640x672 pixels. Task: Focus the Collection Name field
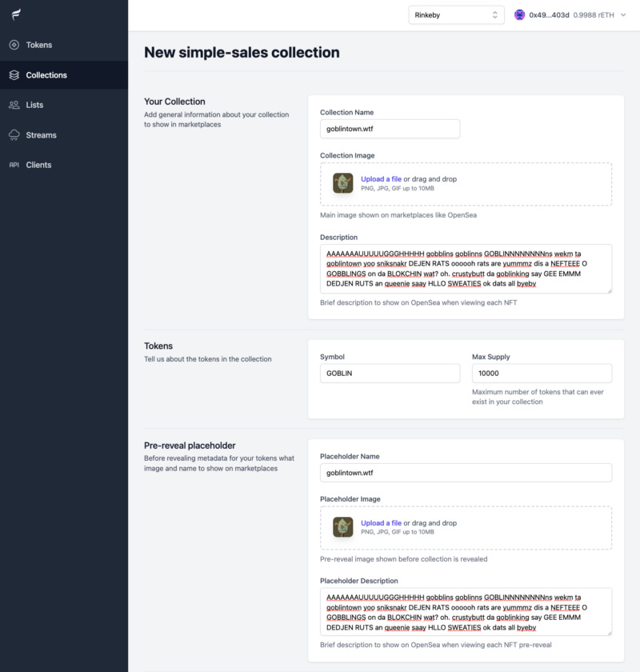pyautogui.click(x=390, y=129)
